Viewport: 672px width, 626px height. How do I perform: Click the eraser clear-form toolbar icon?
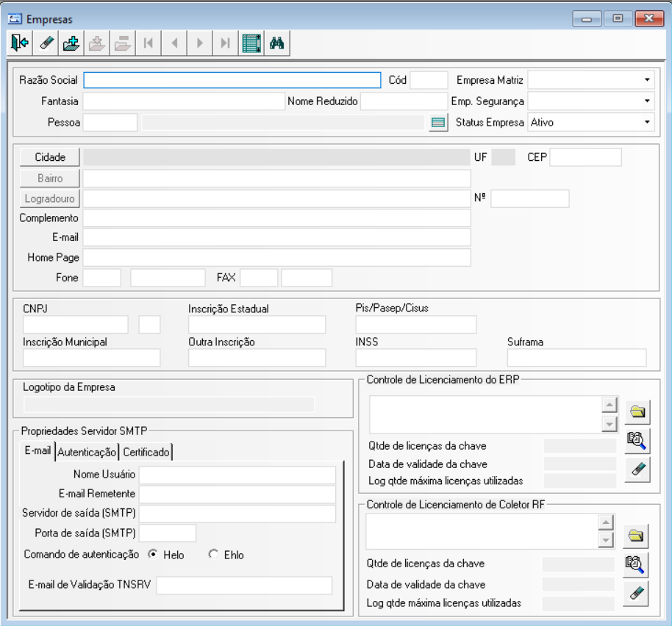pyautogui.click(x=46, y=43)
